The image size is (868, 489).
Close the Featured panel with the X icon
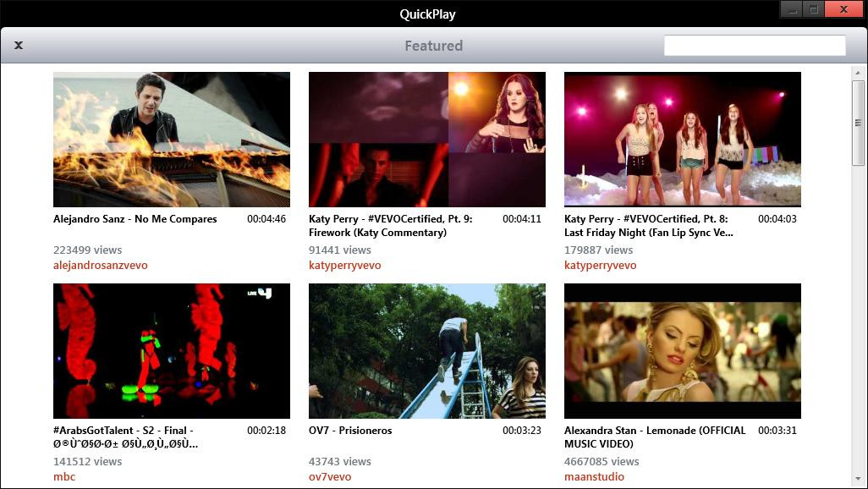point(19,46)
